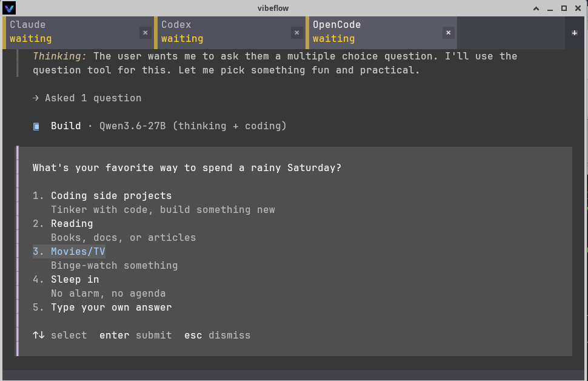Screen dimensions: 588x381
Task: Close the vibeflow window
Action: [578, 8]
